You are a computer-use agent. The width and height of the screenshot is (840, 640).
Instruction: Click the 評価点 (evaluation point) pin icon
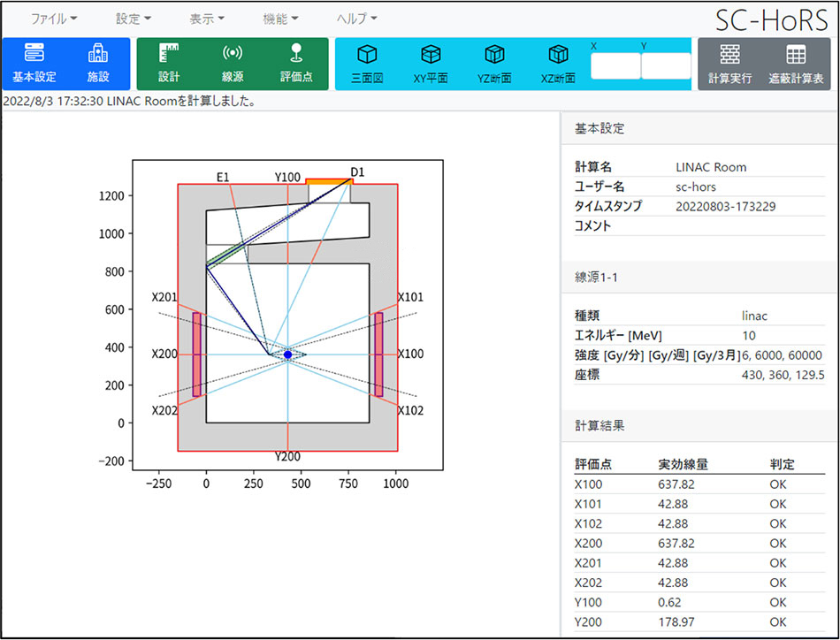296,64
